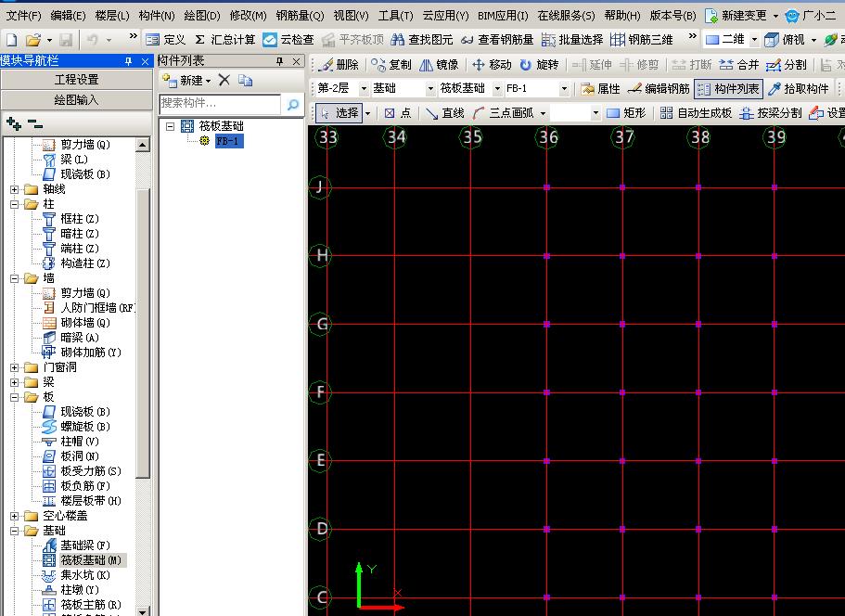Select the 镜像 mirror tool
The height and width of the screenshot is (616, 845).
click(440, 65)
